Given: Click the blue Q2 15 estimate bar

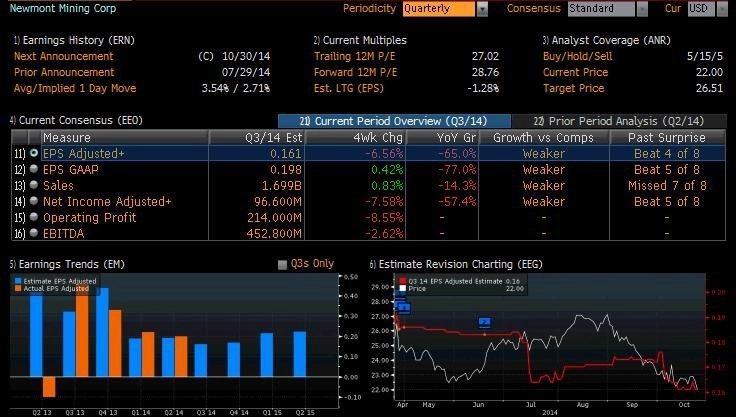Looking at the screenshot, I should tap(300, 354).
